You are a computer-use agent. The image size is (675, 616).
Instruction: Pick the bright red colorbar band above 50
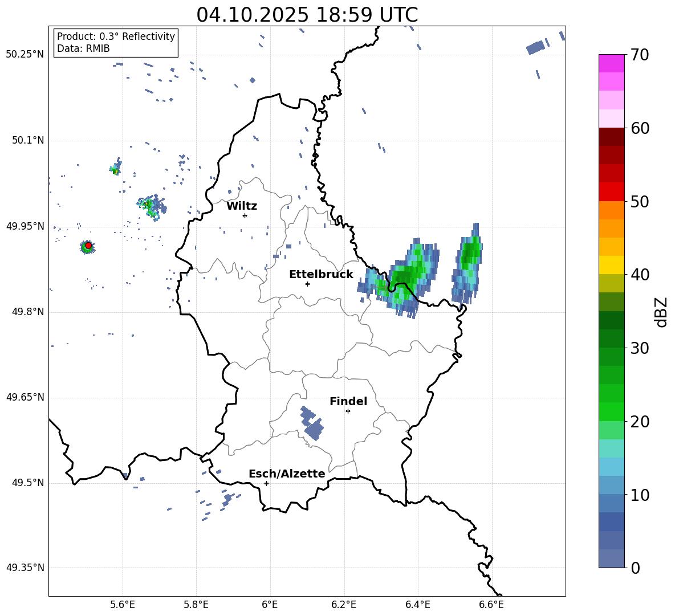point(611,192)
